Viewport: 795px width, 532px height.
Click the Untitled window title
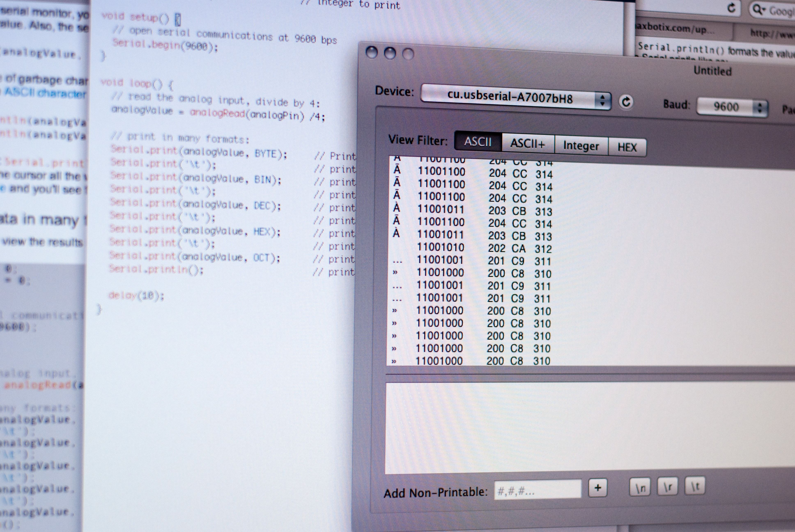click(712, 71)
